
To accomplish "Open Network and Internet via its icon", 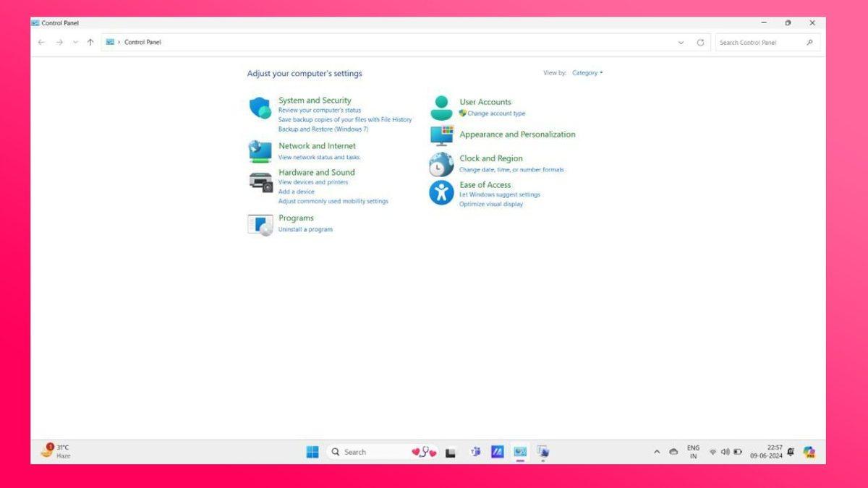I will pos(260,150).
